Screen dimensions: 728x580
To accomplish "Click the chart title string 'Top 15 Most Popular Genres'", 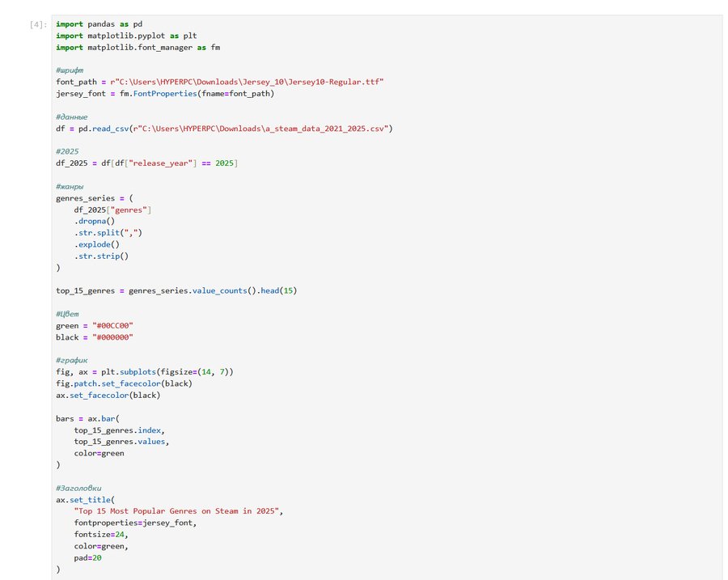I will point(178,511).
